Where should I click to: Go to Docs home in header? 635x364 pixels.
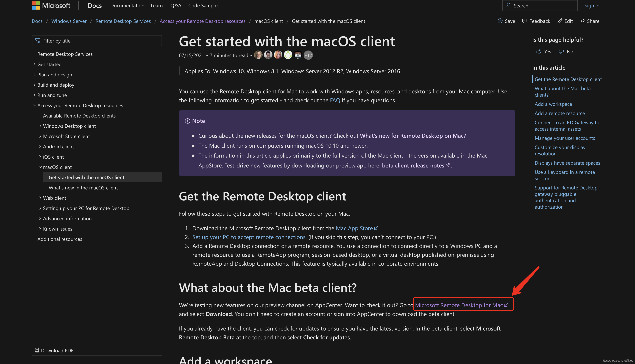click(95, 5)
